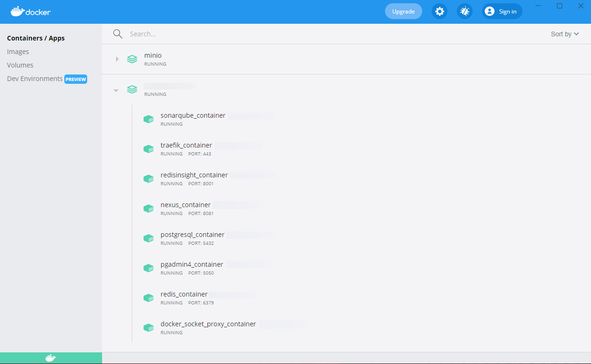Click PORT: 5432 label
The image size is (591, 364).
click(x=201, y=243)
